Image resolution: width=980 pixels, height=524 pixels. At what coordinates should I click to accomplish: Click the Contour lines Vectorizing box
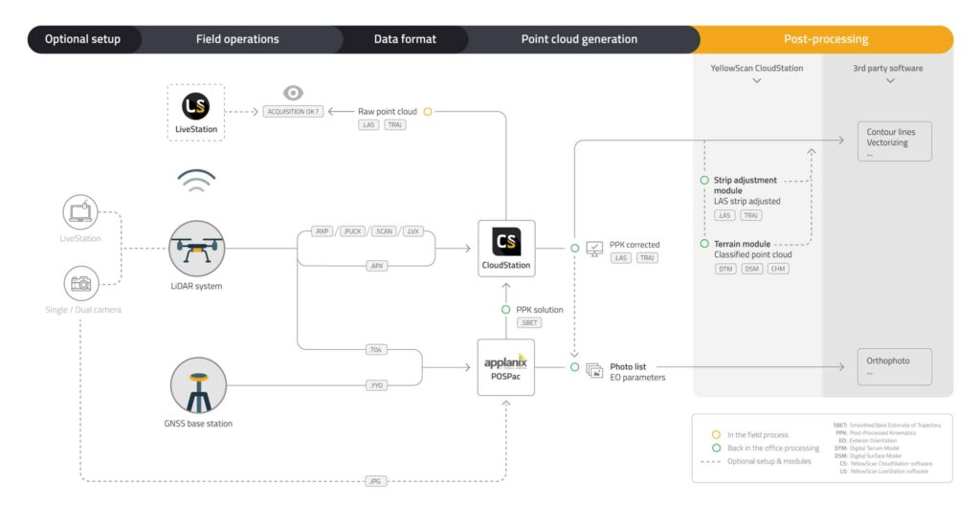(895, 142)
